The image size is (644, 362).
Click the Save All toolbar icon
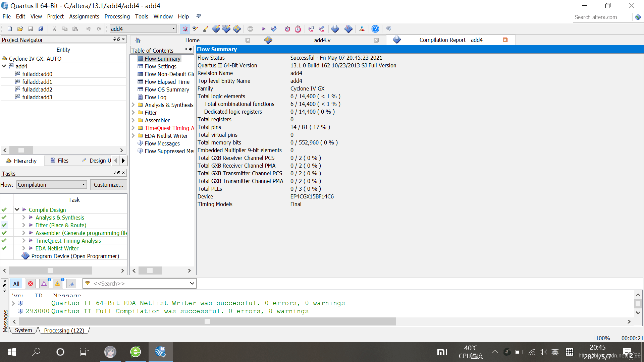coord(41,29)
